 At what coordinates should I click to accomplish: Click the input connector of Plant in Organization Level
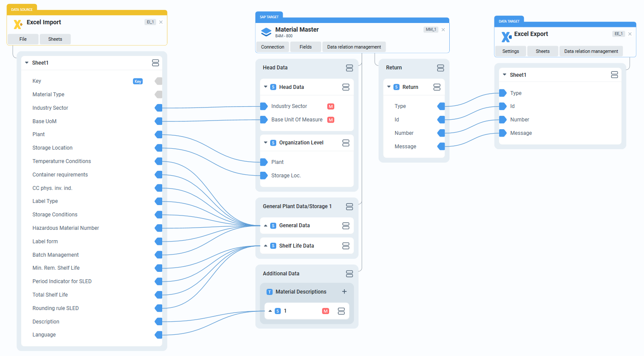click(x=264, y=162)
